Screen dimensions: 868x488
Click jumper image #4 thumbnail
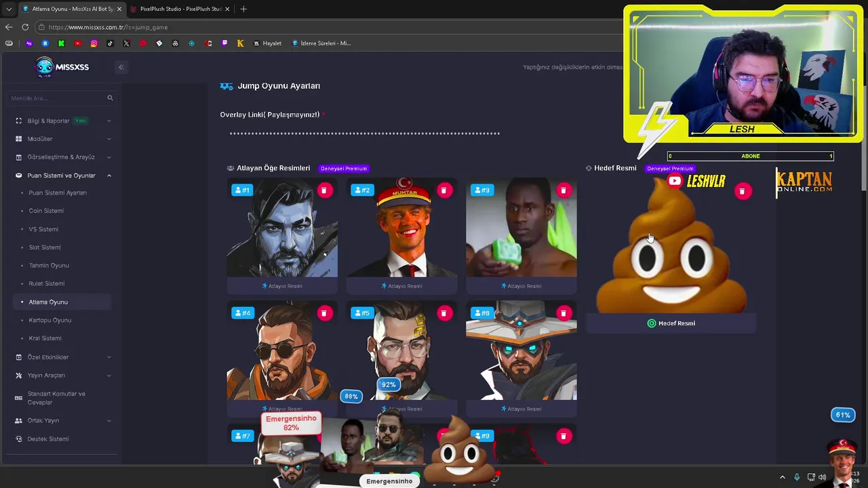click(282, 350)
